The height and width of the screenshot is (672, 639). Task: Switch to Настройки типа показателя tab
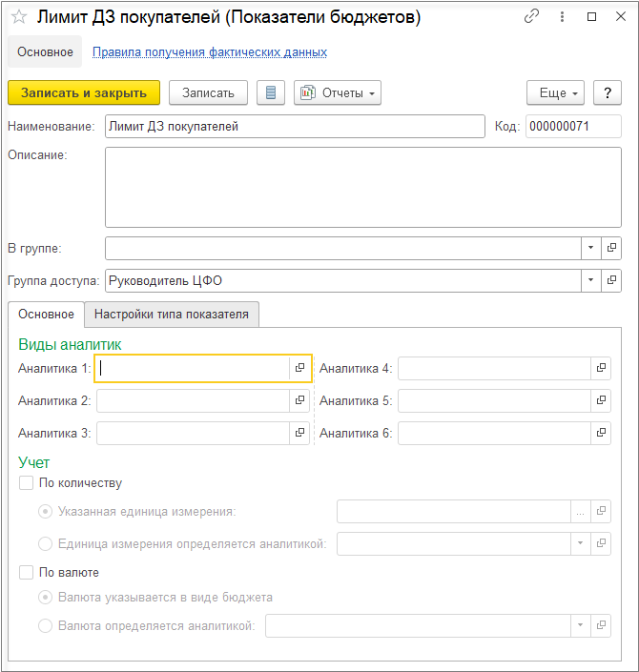coord(172,314)
